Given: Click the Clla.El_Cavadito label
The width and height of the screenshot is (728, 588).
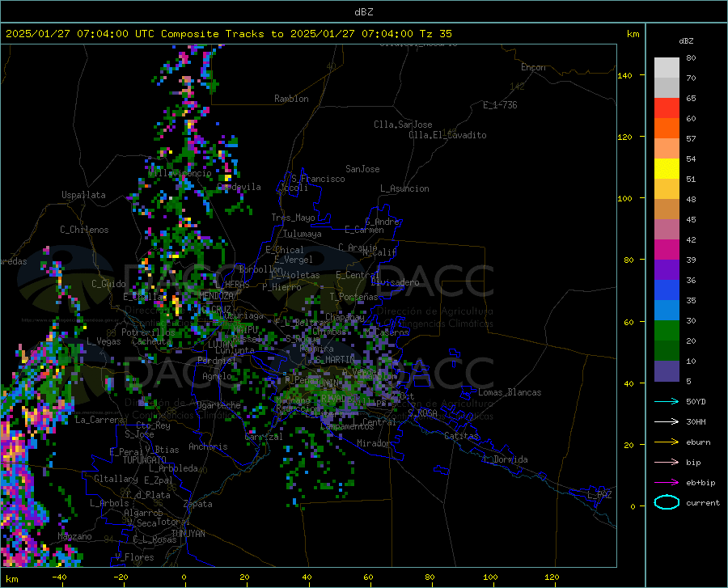Looking at the screenshot, I should coord(447,135).
